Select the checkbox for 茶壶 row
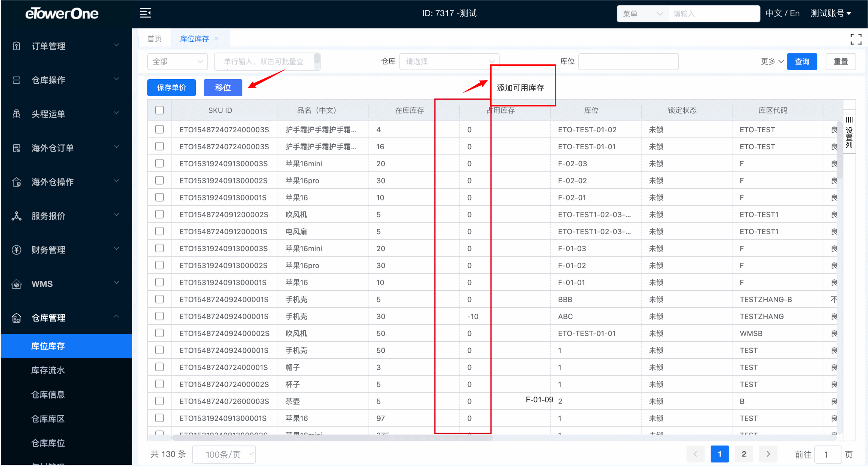Viewport: 868px width, 466px height. (159, 401)
